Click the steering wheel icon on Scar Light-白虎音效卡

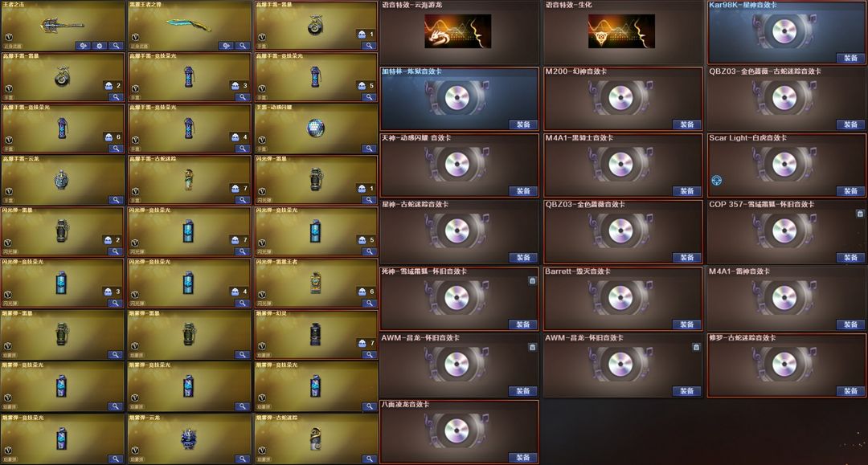tap(716, 180)
